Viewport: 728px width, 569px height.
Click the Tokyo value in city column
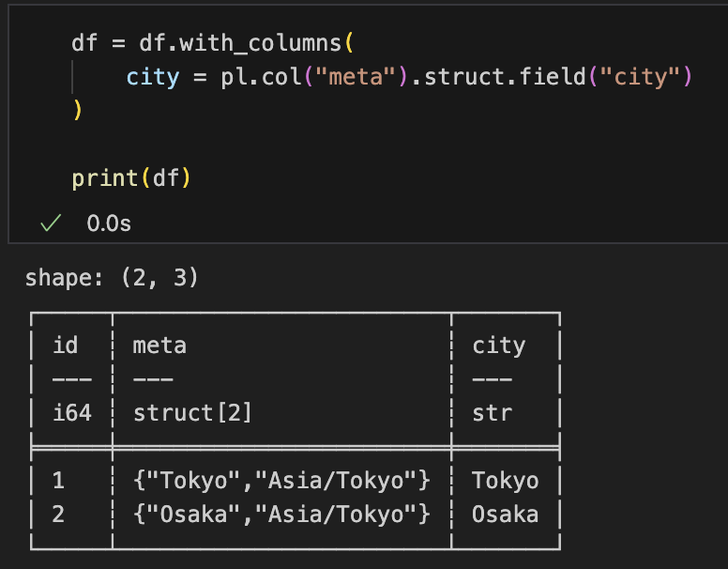(505, 481)
